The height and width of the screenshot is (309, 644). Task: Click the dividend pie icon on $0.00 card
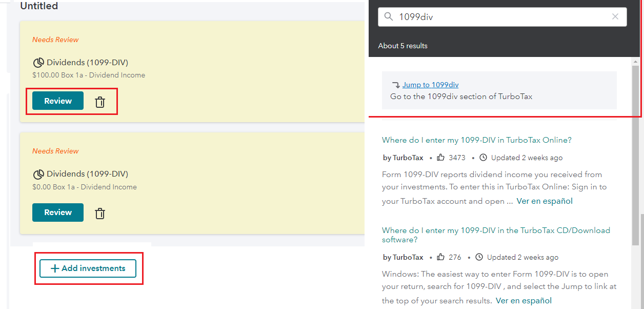coord(38,174)
